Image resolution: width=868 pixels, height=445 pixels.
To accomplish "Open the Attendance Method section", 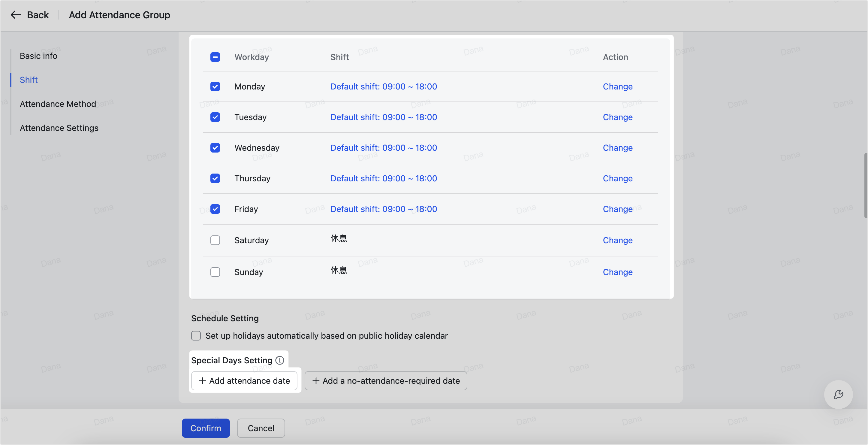I will pyautogui.click(x=58, y=104).
